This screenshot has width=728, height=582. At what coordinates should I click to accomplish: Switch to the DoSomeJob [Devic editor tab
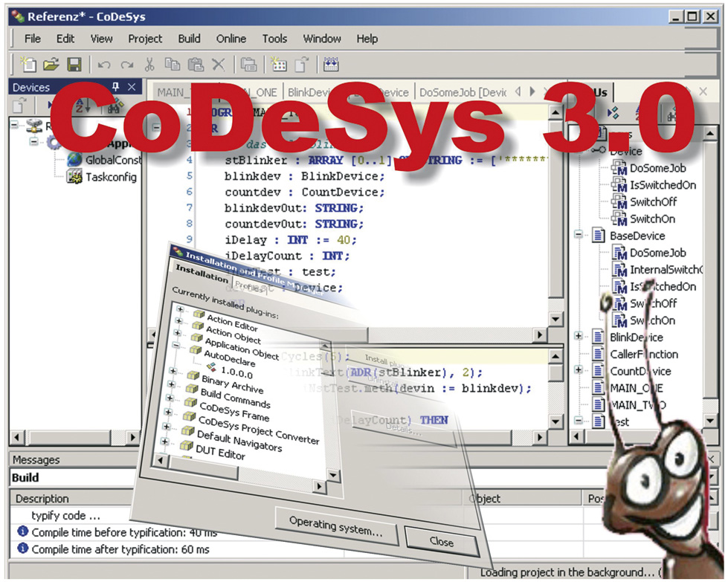tap(463, 92)
